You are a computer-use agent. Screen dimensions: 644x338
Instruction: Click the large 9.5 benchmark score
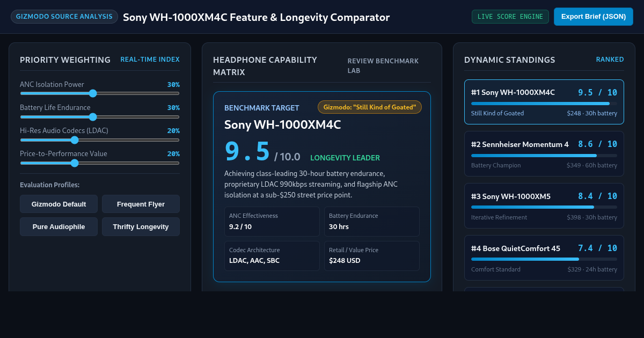247,151
